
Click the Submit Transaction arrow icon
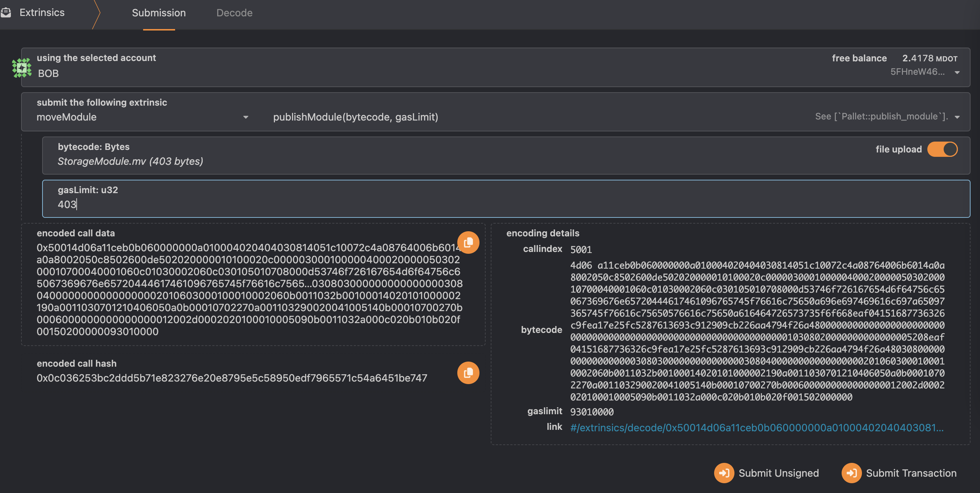[x=851, y=473]
